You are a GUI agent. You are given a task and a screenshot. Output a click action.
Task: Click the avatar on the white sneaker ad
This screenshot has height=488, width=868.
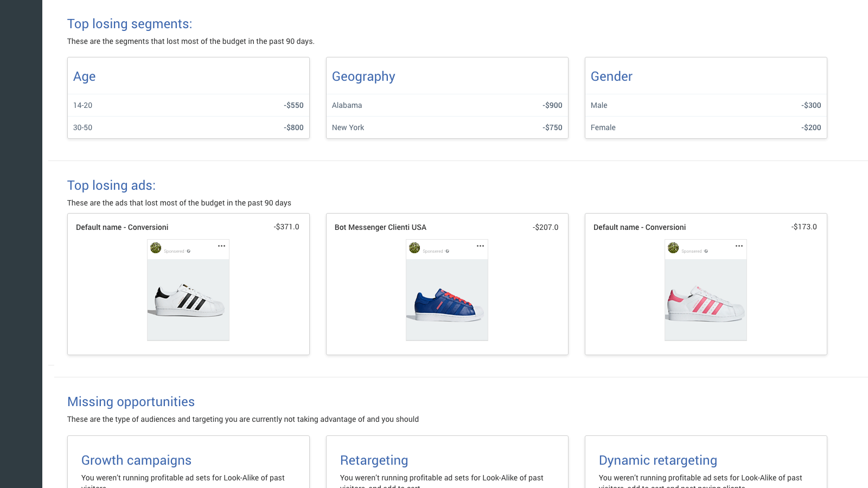click(156, 248)
